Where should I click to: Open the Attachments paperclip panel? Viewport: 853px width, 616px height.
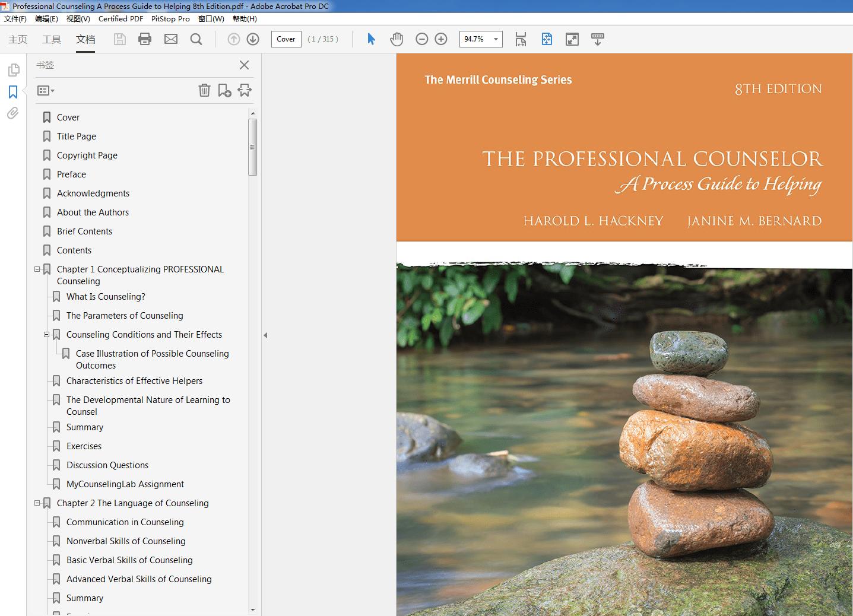pos(13,113)
